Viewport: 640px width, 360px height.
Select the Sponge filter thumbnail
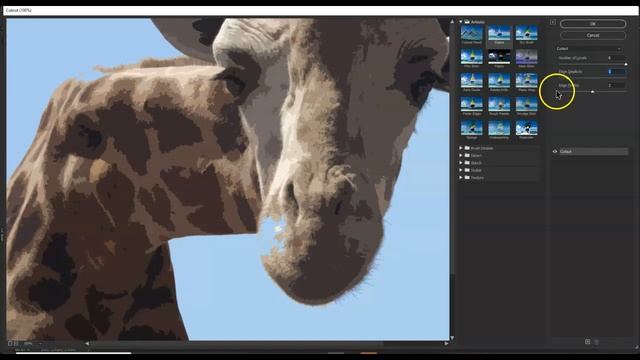[471, 129]
